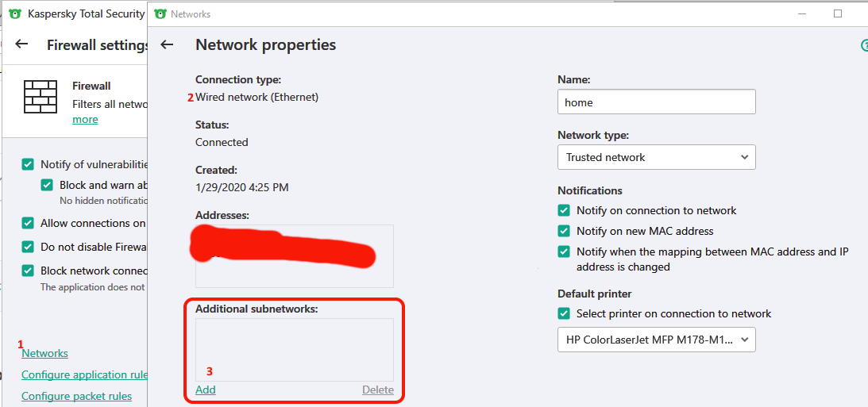Go back from Firewall settings window
The height and width of the screenshot is (407, 868).
pos(21,44)
